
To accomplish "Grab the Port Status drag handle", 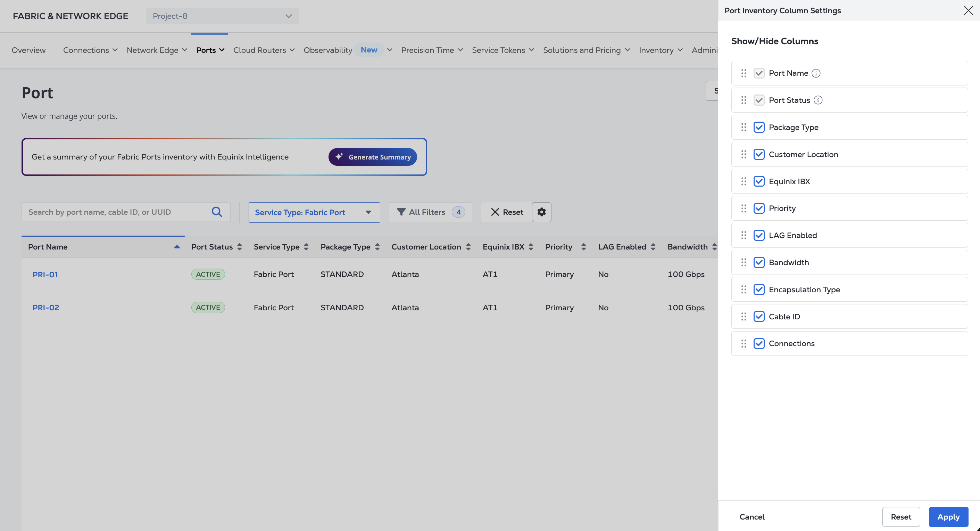I will 744,100.
